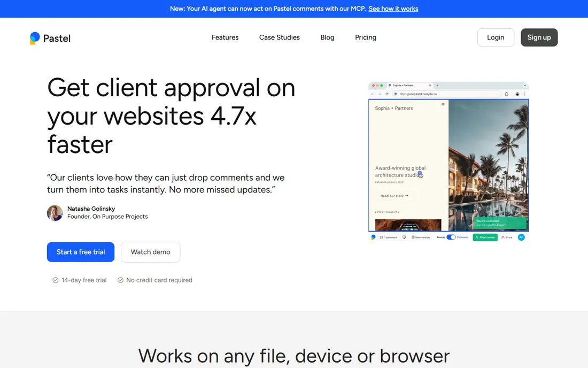Screen dimensions: 588x368
Task: Click the demo browser reload icon
Action: pyautogui.click(x=387, y=94)
